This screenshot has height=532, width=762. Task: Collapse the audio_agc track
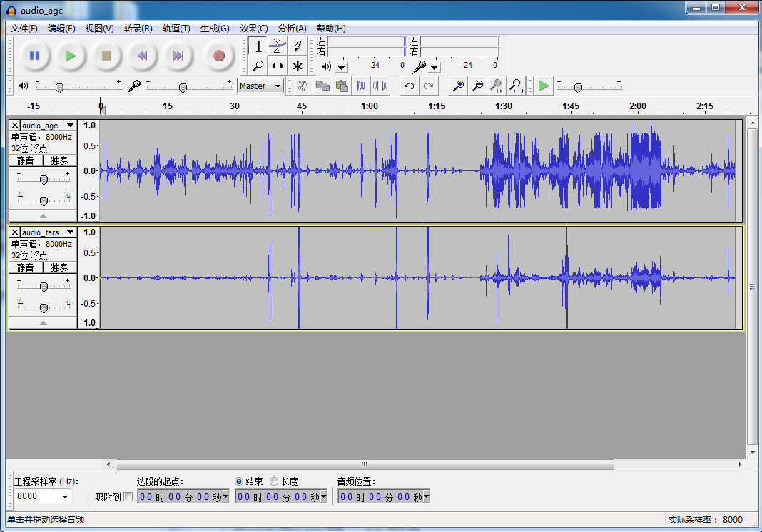44,215
